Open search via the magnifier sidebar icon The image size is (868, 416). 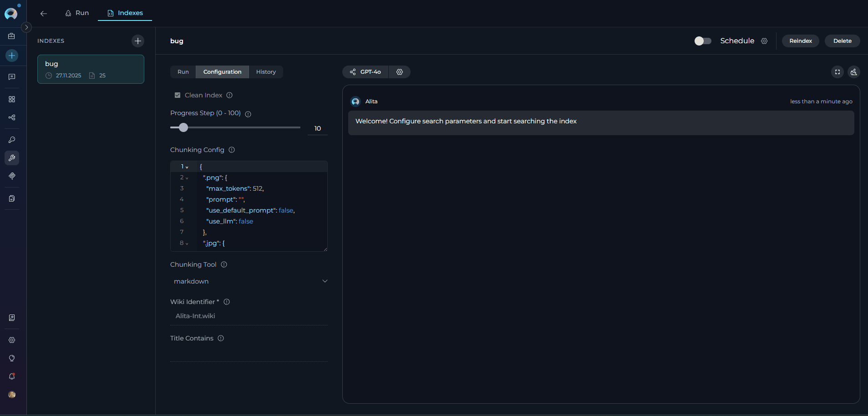point(12,140)
